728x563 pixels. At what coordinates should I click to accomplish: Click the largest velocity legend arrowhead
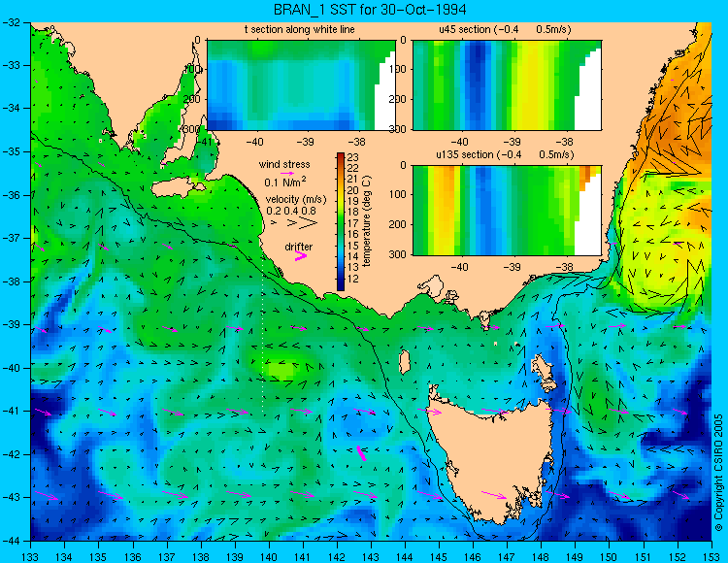click(x=308, y=223)
